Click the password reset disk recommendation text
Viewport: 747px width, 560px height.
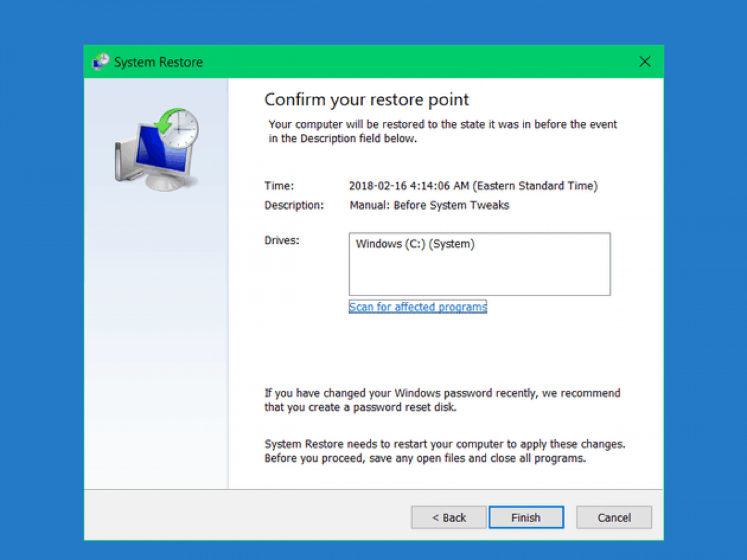tap(442, 400)
